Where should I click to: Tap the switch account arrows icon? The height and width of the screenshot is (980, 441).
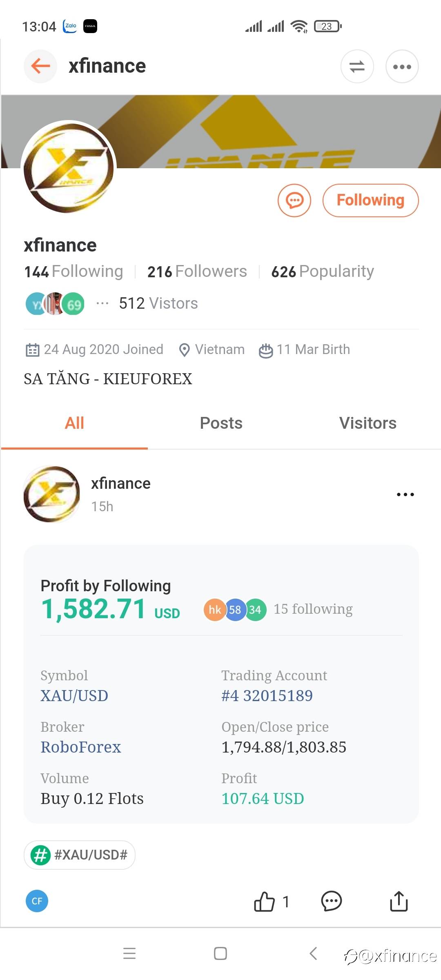pyautogui.click(x=357, y=67)
